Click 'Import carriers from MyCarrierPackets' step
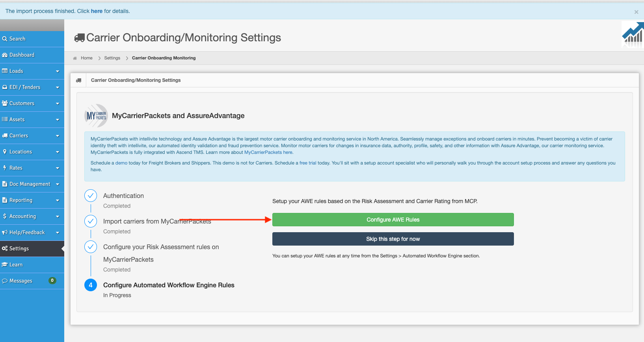Image resolution: width=644 pixels, height=342 pixels. point(157,221)
